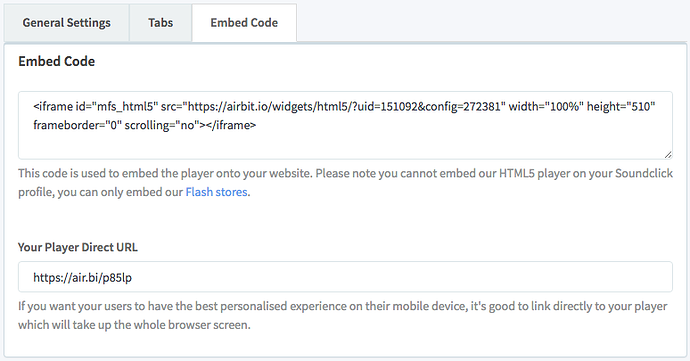Screen dimensions: 690x361
Task: Click the width="100%" attribute in code
Action: (546, 107)
